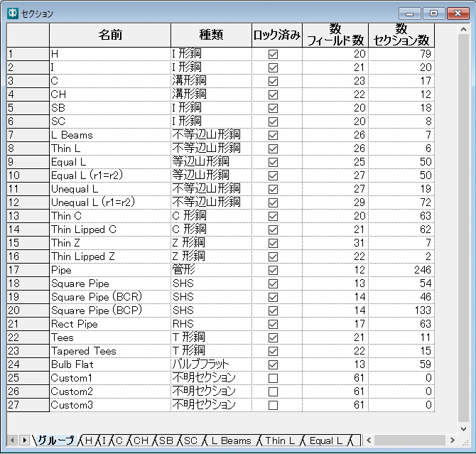Switch to the SC sheet tab
Screen dimensions: 476x454
(x=190, y=441)
